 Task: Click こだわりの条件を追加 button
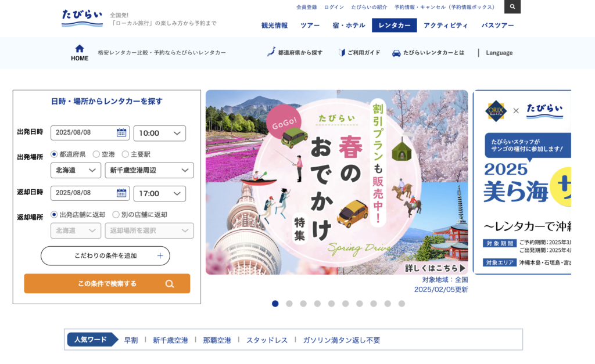click(x=105, y=256)
